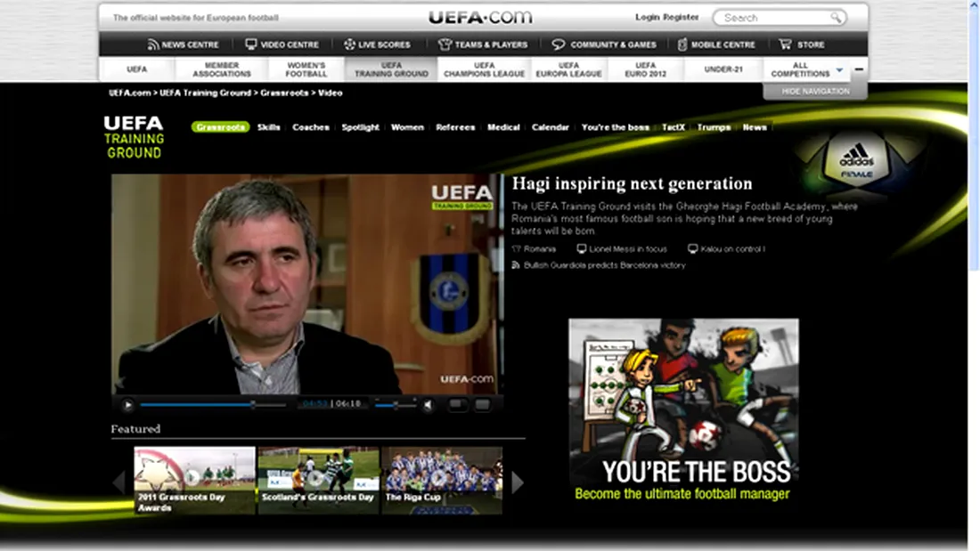
Task: Follow the UEFA.com breadcrumb link
Action: click(x=129, y=93)
